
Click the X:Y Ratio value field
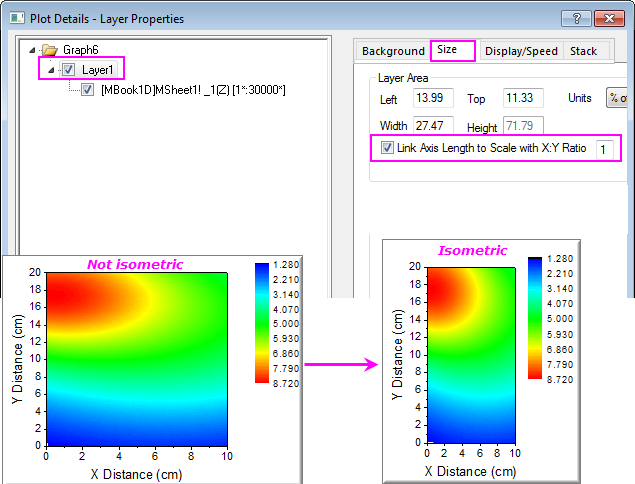tap(605, 148)
